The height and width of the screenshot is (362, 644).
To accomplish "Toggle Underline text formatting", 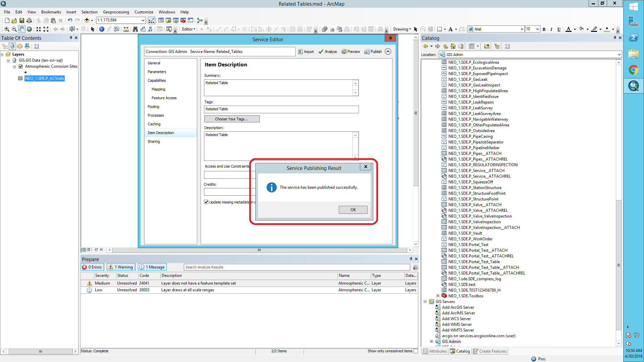I will [x=559, y=29].
